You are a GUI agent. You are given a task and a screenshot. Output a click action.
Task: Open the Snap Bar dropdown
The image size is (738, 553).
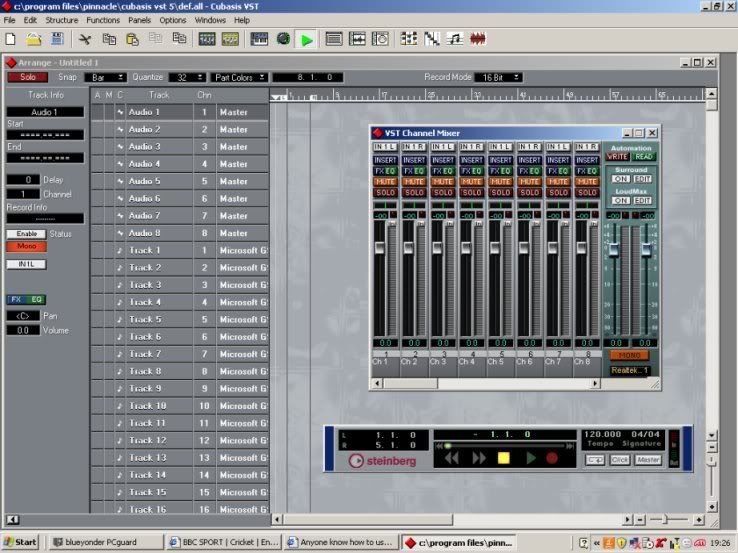pyautogui.click(x=105, y=78)
